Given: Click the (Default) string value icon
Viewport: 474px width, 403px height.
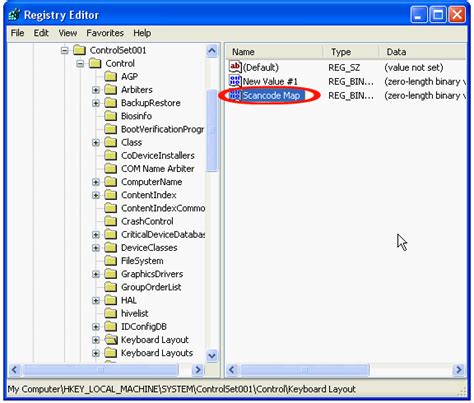Looking at the screenshot, I should 235,67.
